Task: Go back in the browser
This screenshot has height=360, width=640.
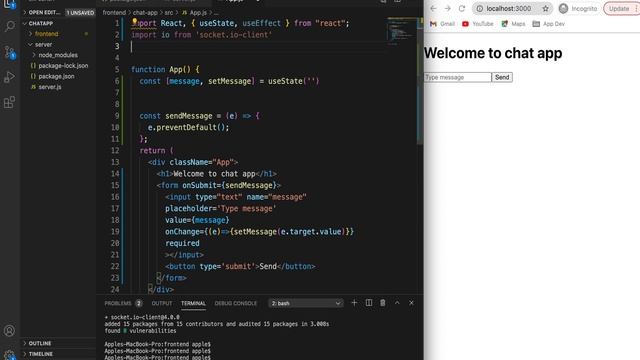Action: click(433, 9)
